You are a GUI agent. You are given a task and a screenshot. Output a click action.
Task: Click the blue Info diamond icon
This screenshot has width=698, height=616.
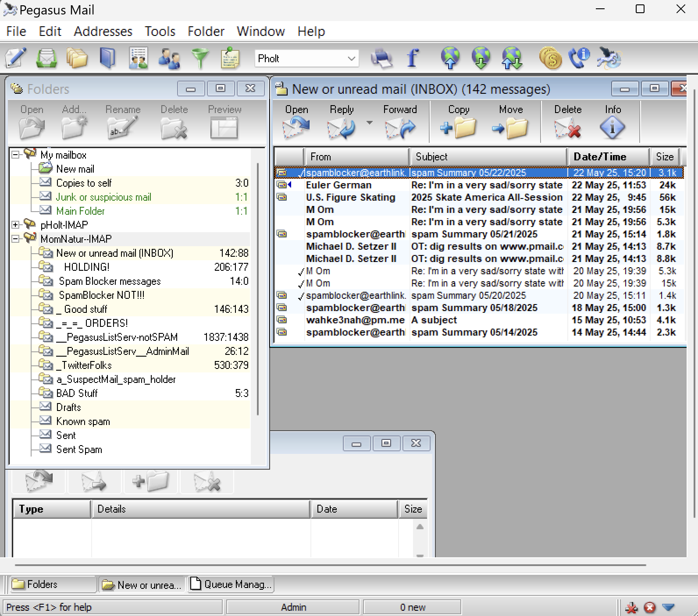tap(612, 128)
